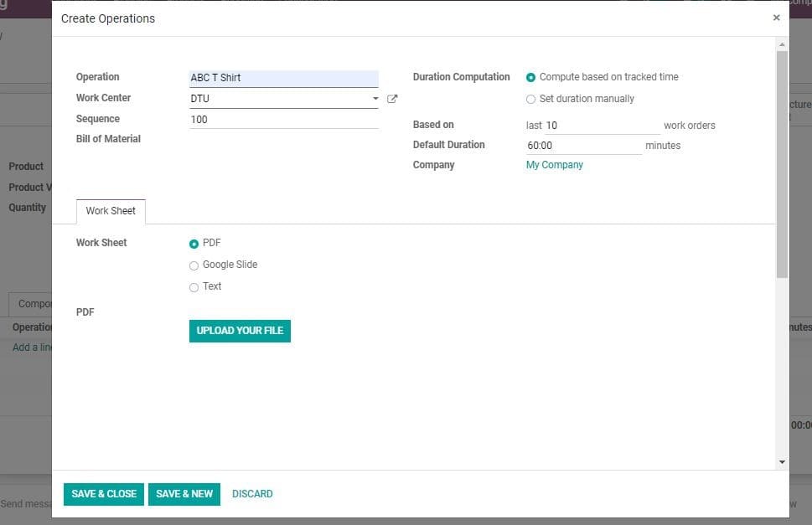Screen dimensions: 812x525
Task: Select 'Set duration manually' option
Action: tap(530, 99)
